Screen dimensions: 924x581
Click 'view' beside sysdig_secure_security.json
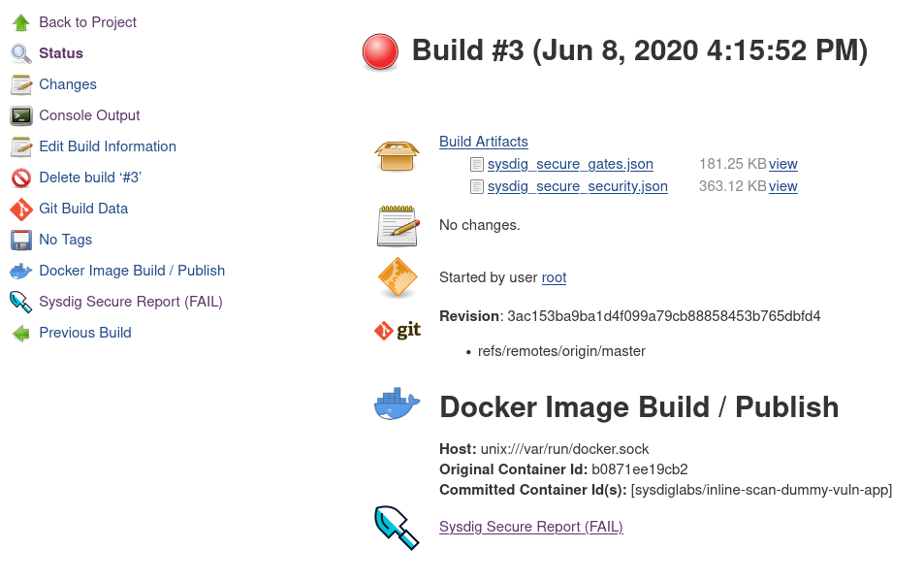[x=782, y=186]
